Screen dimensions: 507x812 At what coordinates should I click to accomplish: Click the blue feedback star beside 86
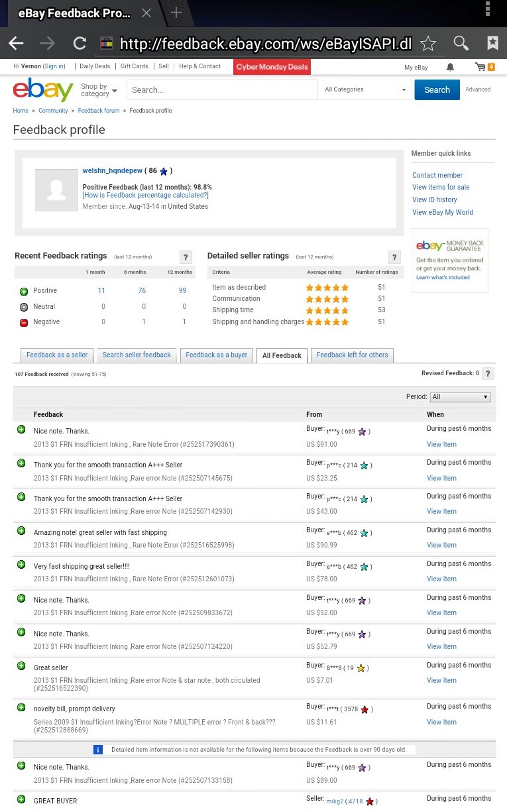(x=164, y=171)
